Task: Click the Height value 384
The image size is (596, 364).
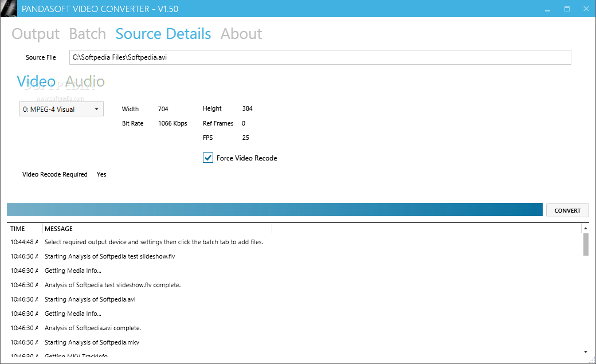Action: tap(248, 108)
